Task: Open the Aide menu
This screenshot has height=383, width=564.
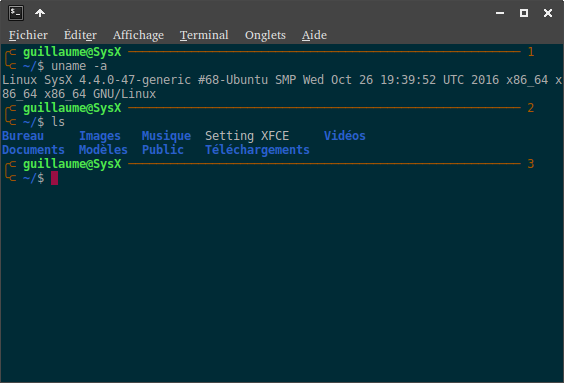Action: (314, 35)
